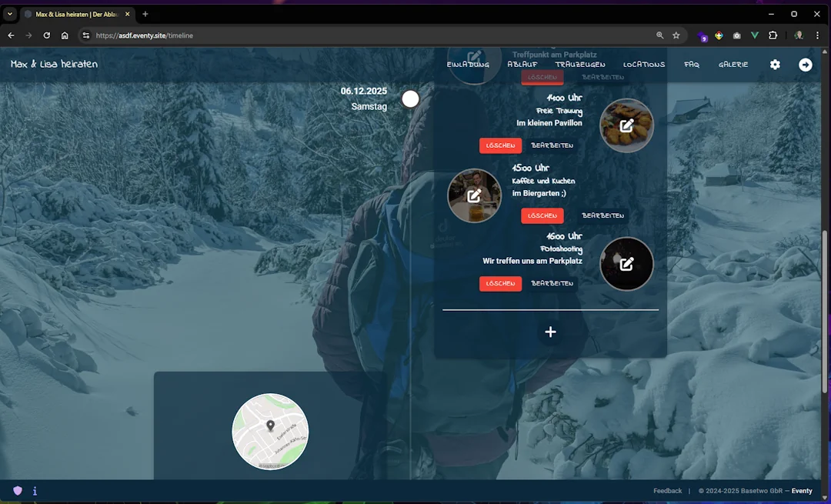Viewport: 831px width, 504px height.
Task: Go to the Ablauf page
Action: [x=522, y=65]
